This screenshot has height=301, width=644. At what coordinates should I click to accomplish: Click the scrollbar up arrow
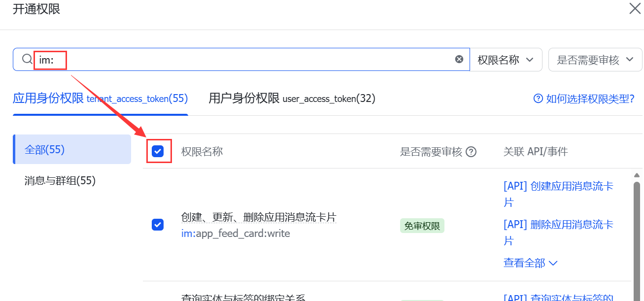pyautogui.click(x=636, y=175)
